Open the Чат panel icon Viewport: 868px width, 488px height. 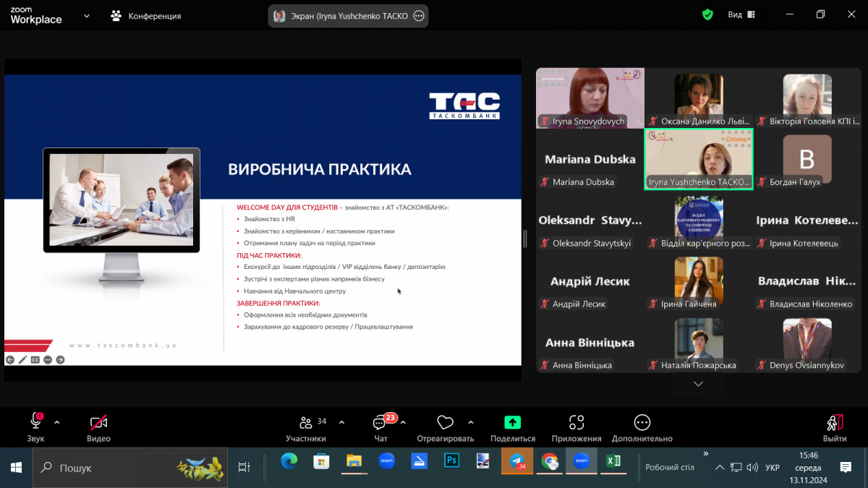coord(380,424)
